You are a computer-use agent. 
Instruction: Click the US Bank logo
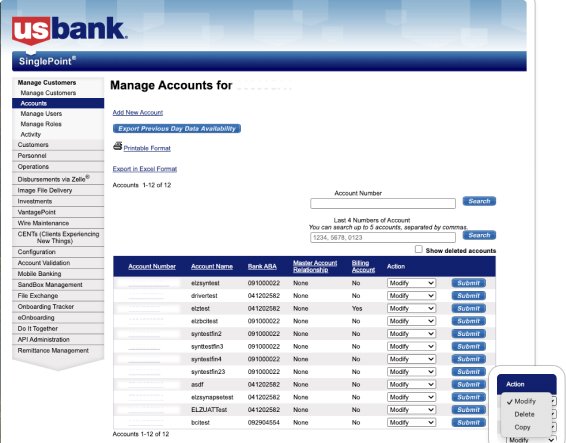coord(69,30)
